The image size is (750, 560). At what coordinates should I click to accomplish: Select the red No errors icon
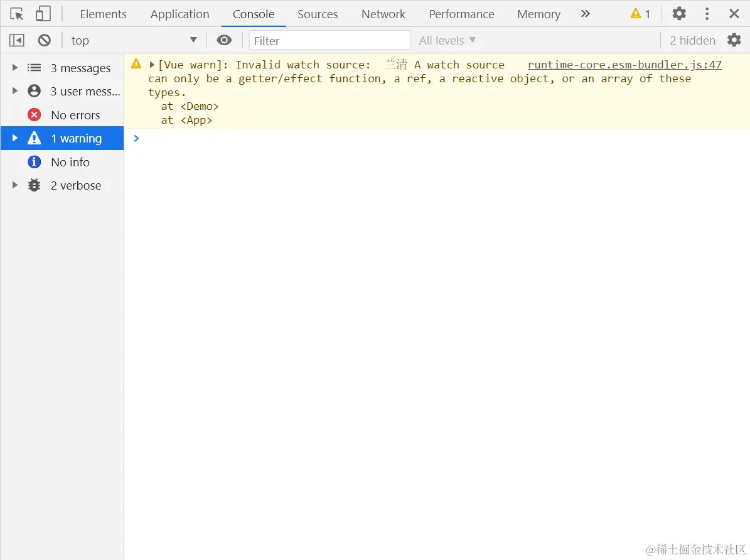click(34, 115)
